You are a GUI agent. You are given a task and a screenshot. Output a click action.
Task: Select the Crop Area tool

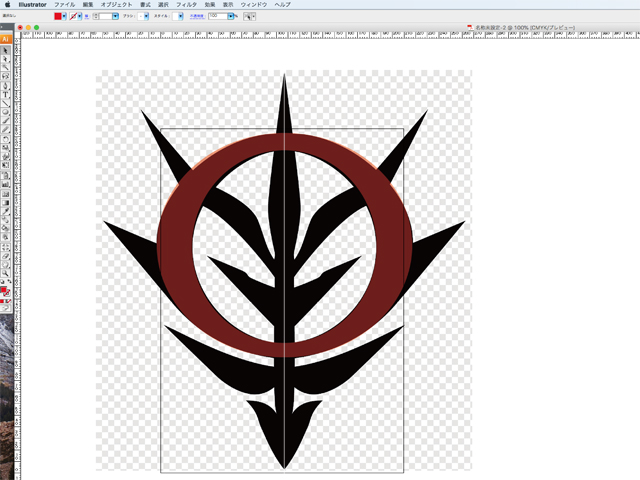[6, 247]
